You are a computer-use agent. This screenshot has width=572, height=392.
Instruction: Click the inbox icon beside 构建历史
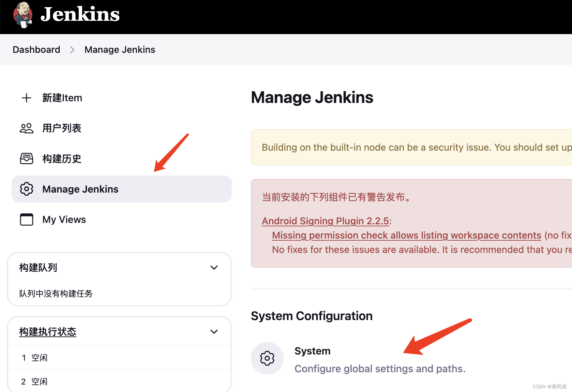click(27, 159)
